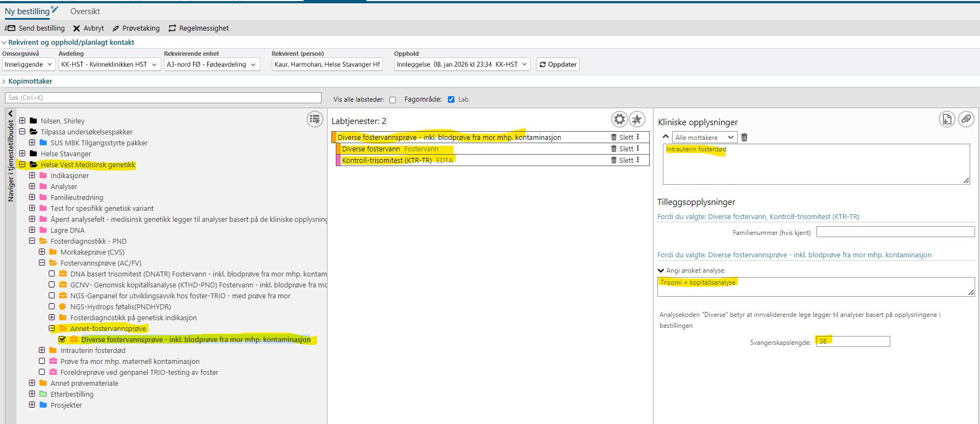Switch to the Oversikt tab
Image resolution: width=980 pixels, height=424 pixels.
(x=85, y=11)
